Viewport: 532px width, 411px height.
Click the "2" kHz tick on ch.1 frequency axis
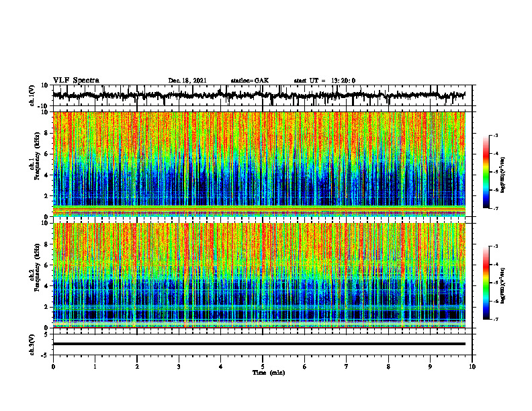pyautogui.click(x=47, y=195)
